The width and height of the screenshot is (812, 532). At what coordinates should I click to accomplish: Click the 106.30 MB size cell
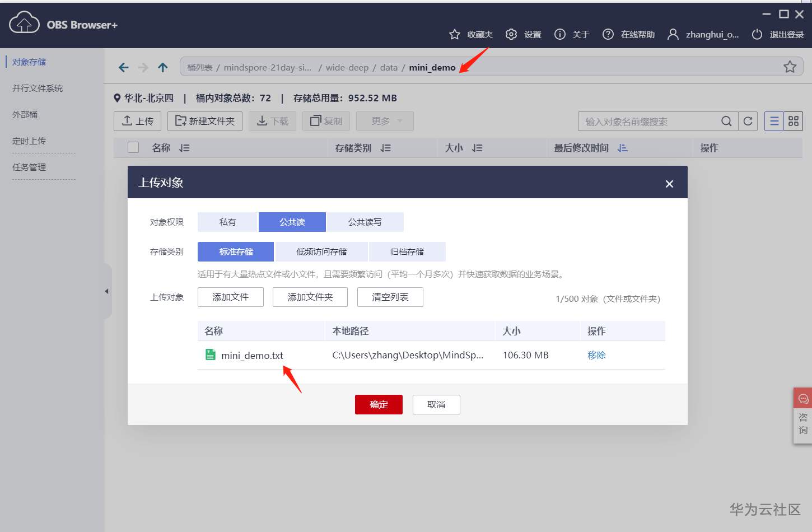coord(526,355)
